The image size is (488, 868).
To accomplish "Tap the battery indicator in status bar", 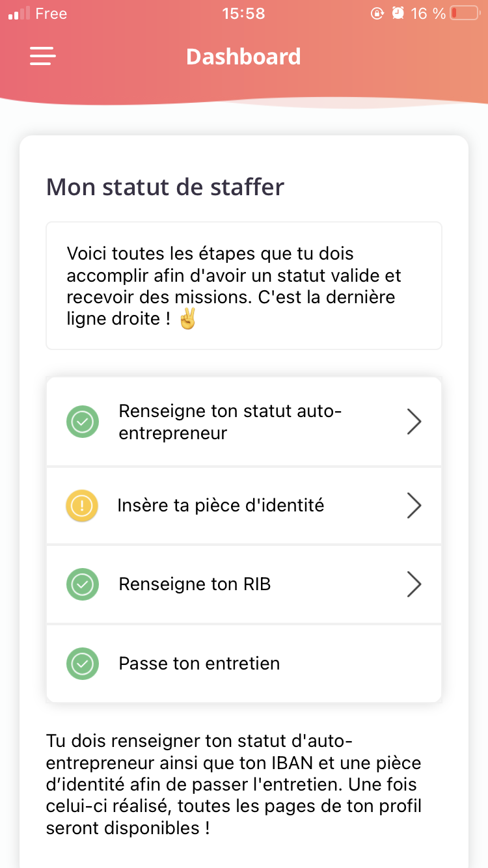I will pyautogui.click(x=465, y=13).
